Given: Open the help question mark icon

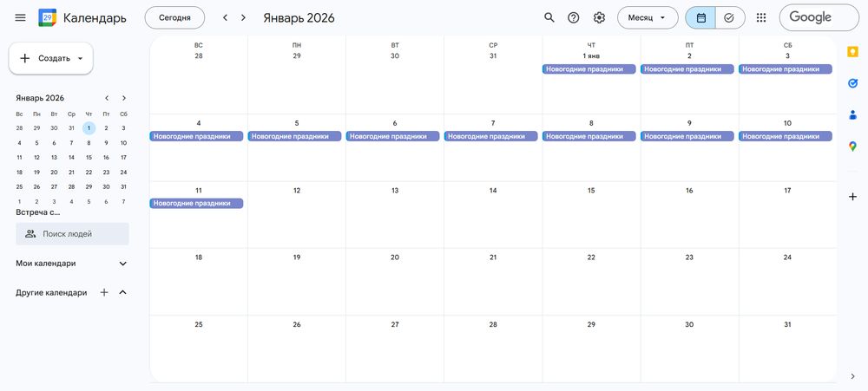Looking at the screenshot, I should pos(574,17).
